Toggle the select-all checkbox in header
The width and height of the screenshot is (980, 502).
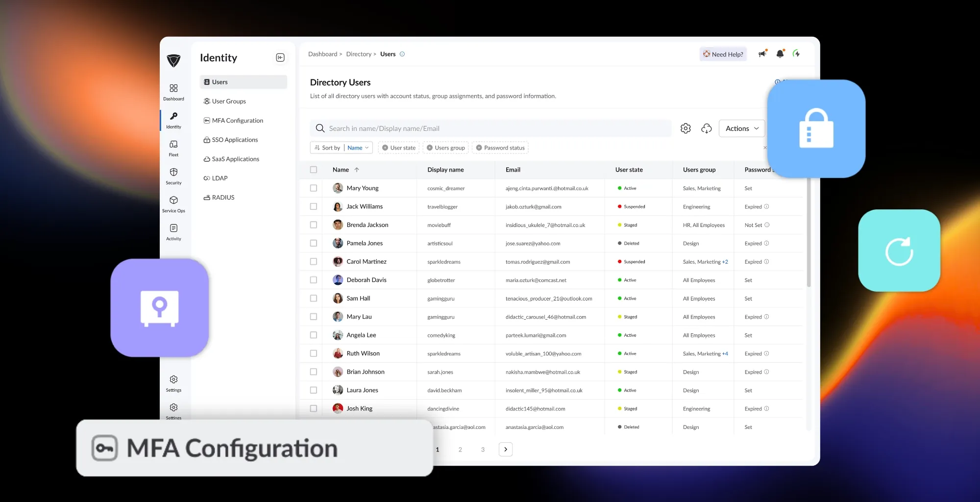point(314,170)
